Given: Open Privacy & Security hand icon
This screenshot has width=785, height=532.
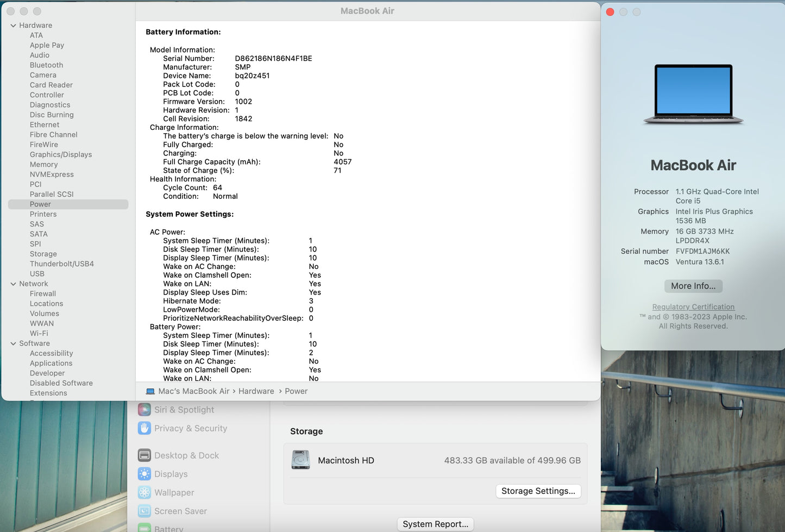Looking at the screenshot, I should (x=144, y=428).
